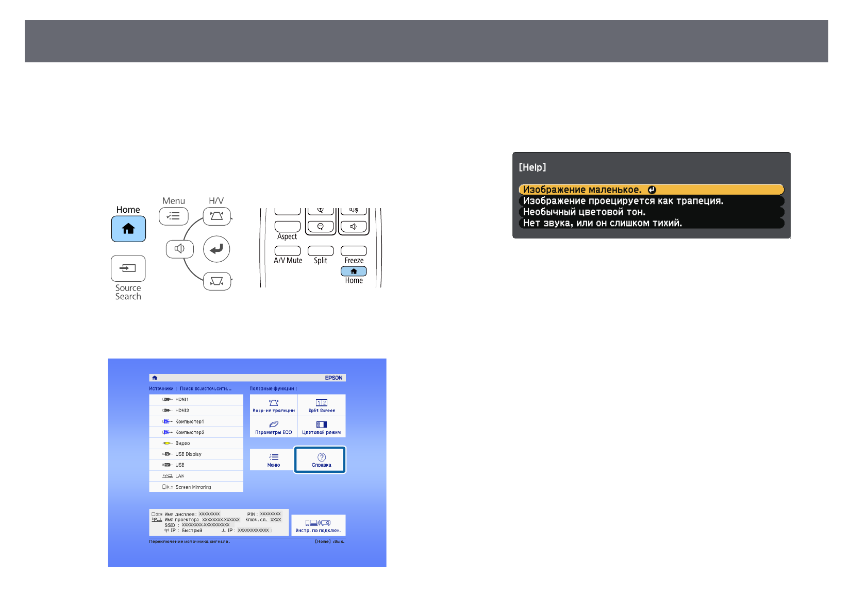
Task: Choose Screen Mirroring source
Action: [196, 487]
